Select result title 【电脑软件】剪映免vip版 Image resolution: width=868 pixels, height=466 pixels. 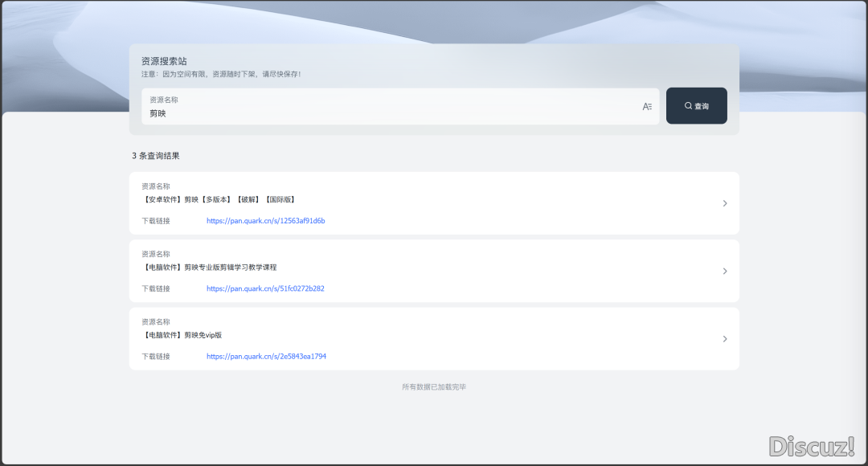click(x=182, y=335)
